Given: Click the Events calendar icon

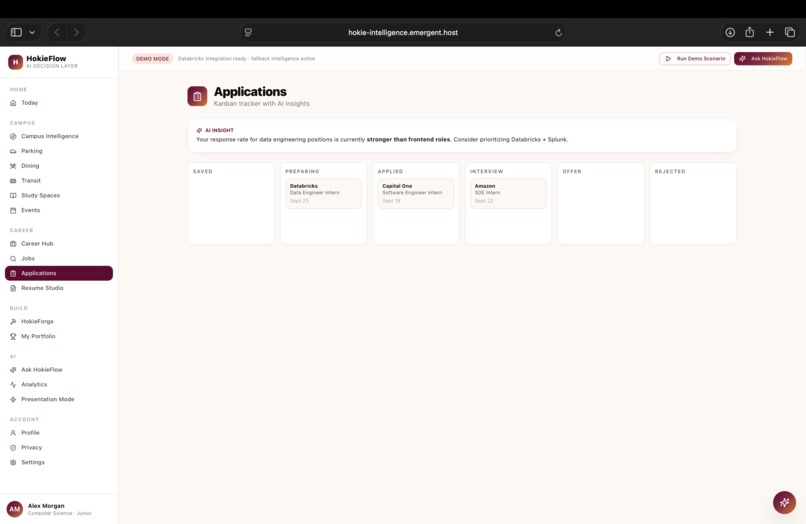Looking at the screenshot, I should pos(13,210).
